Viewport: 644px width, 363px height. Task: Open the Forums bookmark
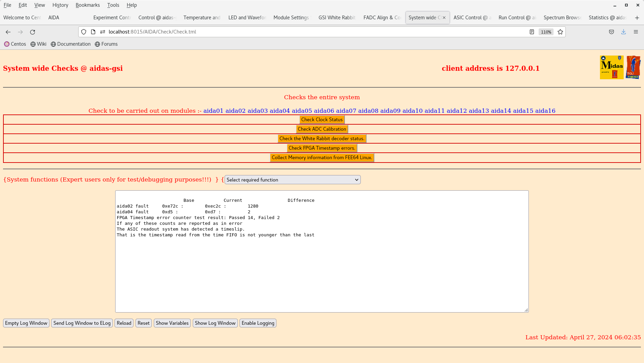click(x=106, y=44)
